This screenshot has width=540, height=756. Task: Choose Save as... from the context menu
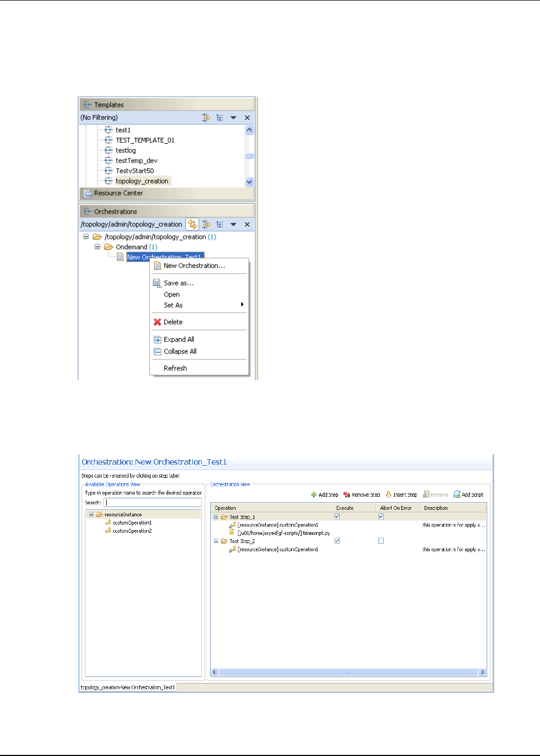click(x=199, y=283)
